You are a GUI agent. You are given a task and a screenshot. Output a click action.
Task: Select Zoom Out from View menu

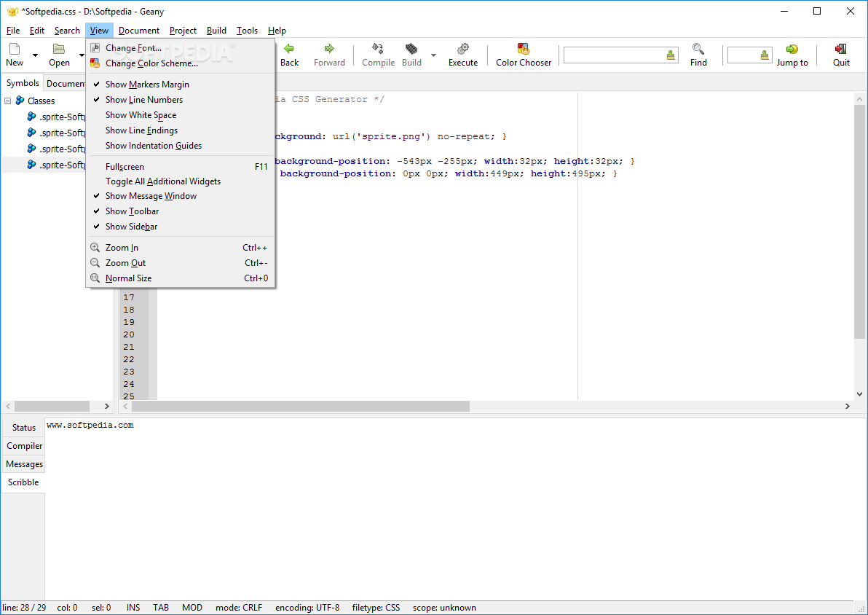181,263
